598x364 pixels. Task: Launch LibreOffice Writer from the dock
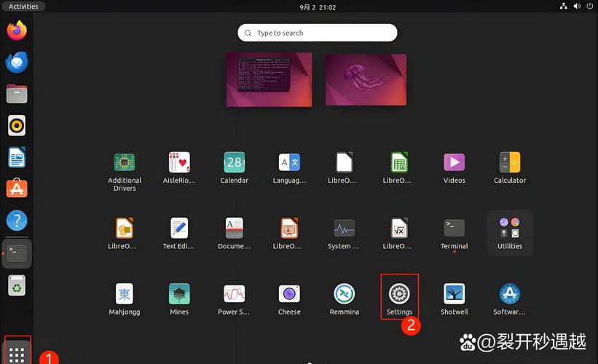pos(17,157)
